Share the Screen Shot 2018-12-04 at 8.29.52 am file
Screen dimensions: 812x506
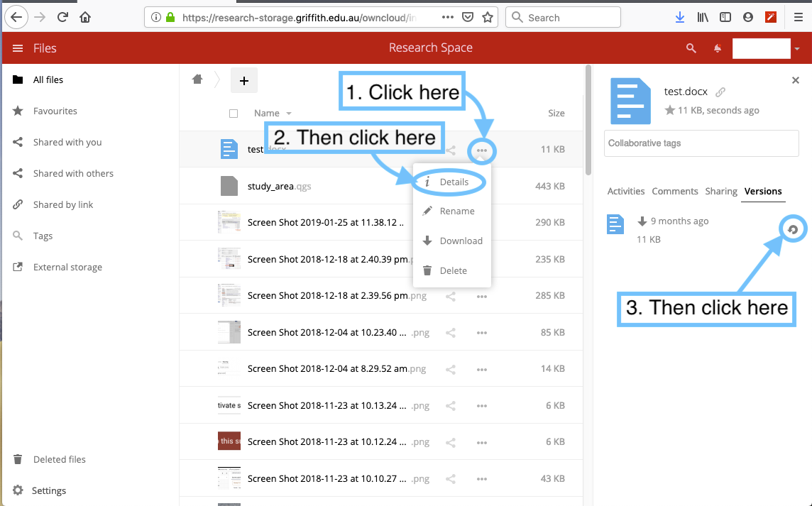pyautogui.click(x=451, y=369)
